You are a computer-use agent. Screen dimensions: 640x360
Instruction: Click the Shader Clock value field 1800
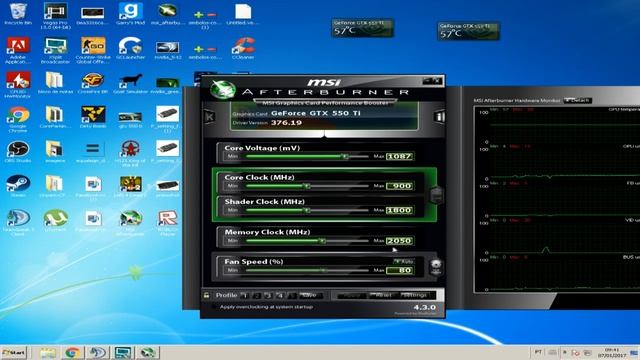400,210
